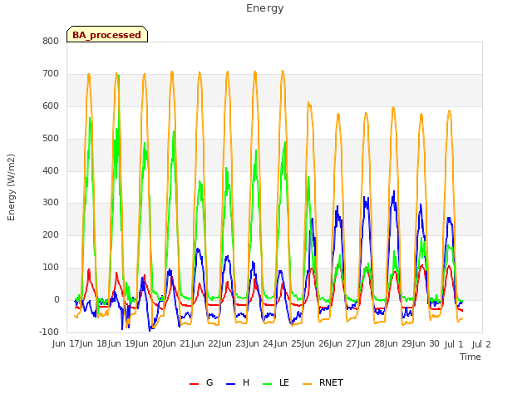Click the blue H legend swatch
This screenshot has height=399, width=532.
tap(231, 384)
